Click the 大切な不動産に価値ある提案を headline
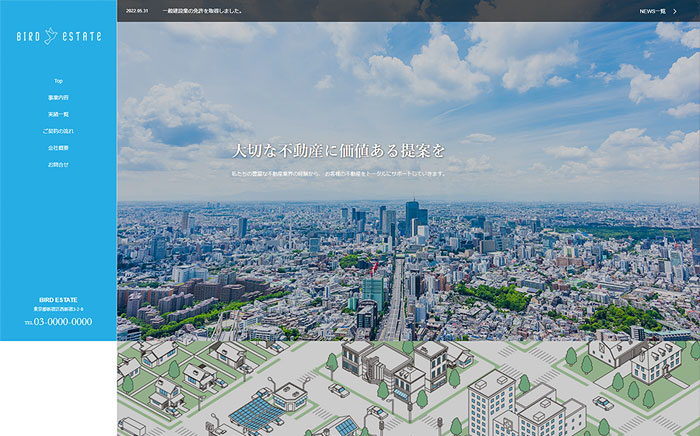Image resolution: width=700 pixels, height=436 pixels. pyautogui.click(x=338, y=151)
